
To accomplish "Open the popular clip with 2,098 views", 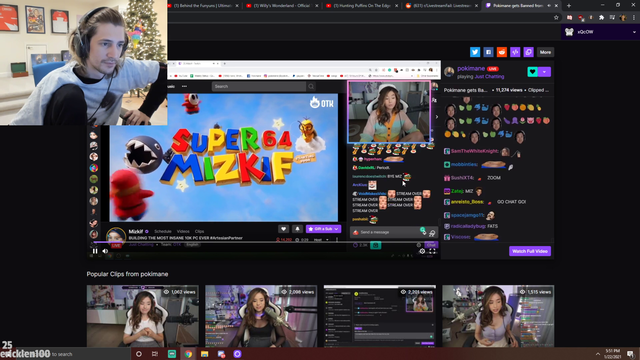I will (261, 316).
